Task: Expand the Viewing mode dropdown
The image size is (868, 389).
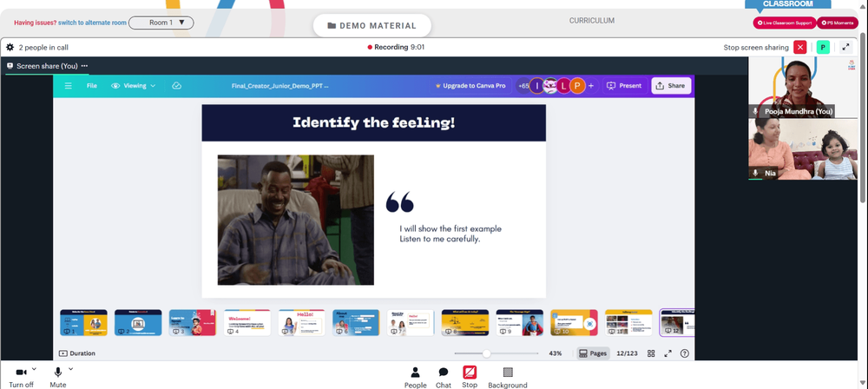Action: (134, 86)
